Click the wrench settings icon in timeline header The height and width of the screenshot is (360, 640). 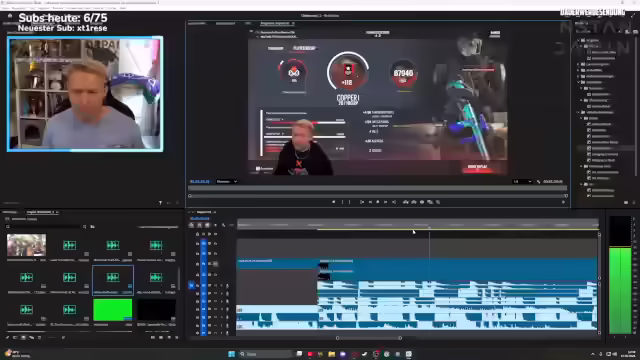click(x=223, y=225)
